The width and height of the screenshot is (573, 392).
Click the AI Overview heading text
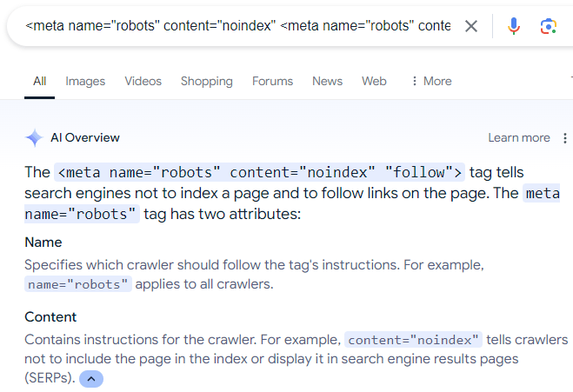tap(85, 137)
